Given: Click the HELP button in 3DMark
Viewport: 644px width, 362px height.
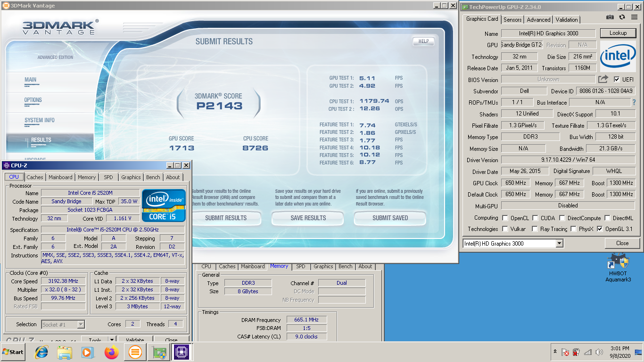Looking at the screenshot, I should (x=423, y=41).
